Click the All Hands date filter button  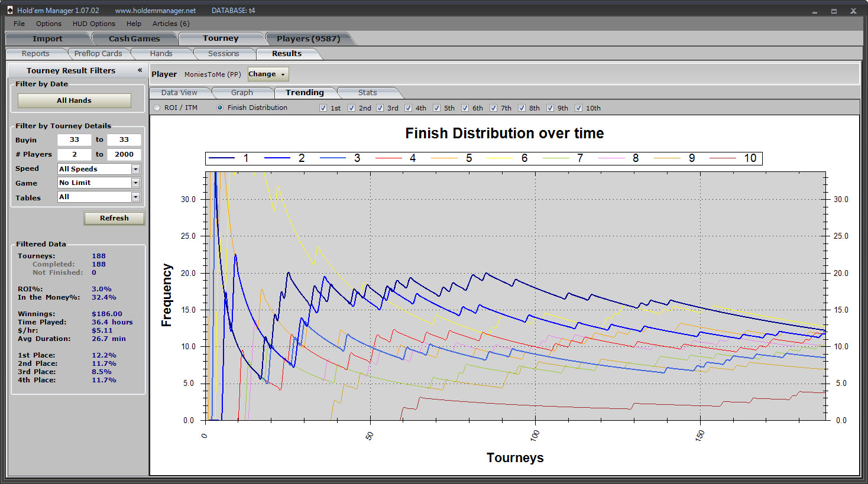(x=74, y=100)
